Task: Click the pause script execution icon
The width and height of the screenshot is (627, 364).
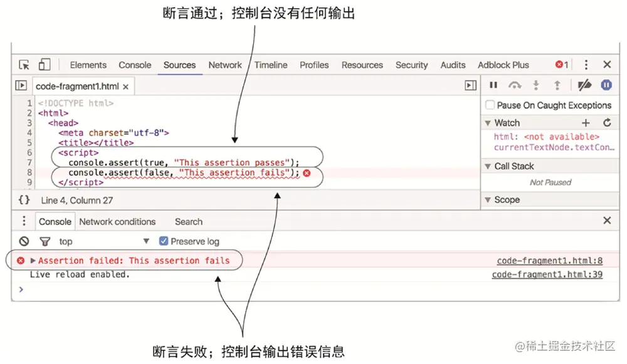Action: [x=493, y=85]
